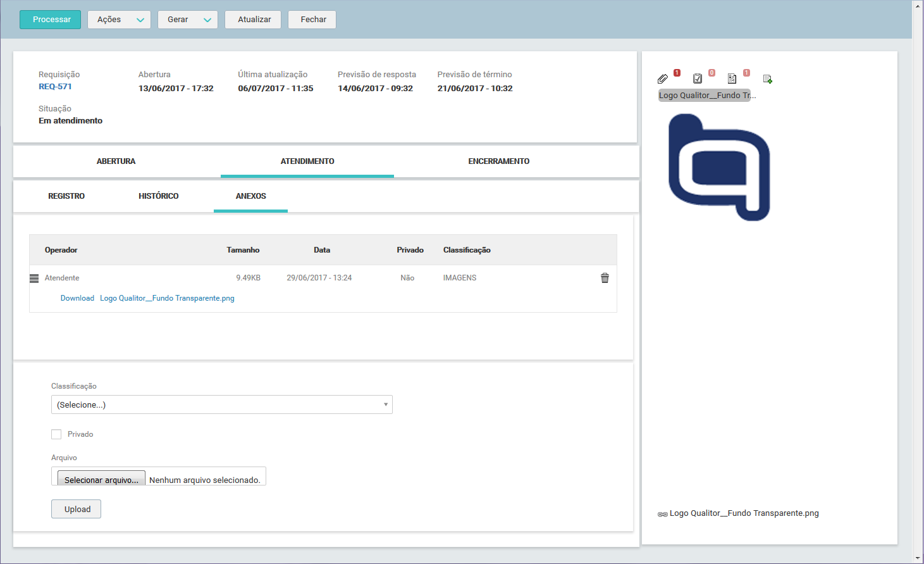This screenshot has height=564, width=924.
Task: Click the Processar button
Action: [x=51, y=20]
